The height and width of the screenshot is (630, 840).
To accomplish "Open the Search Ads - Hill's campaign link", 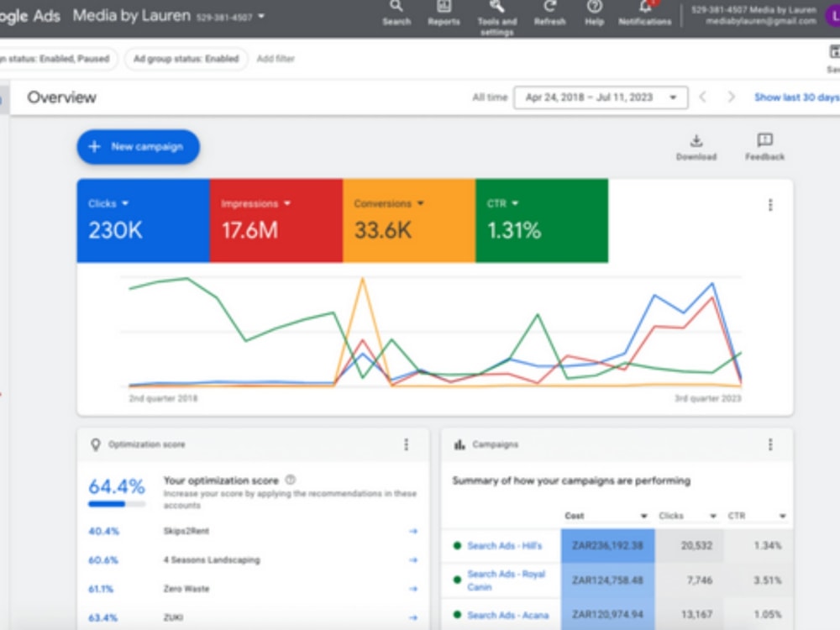I will tap(505, 545).
